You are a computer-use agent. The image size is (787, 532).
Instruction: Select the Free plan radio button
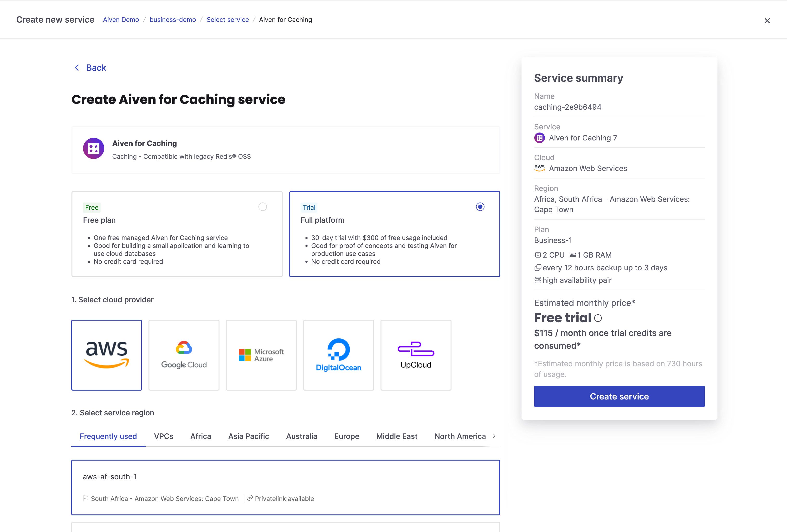[262, 207]
